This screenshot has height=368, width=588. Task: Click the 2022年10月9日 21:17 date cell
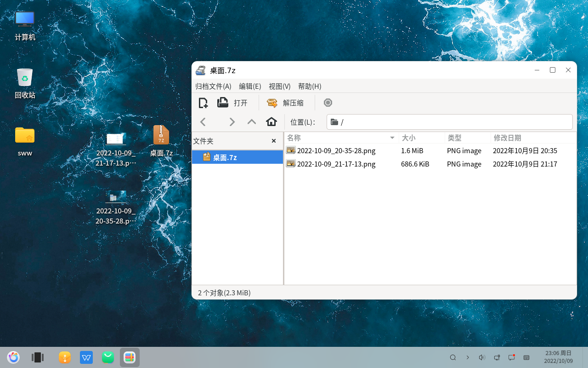(x=525, y=164)
